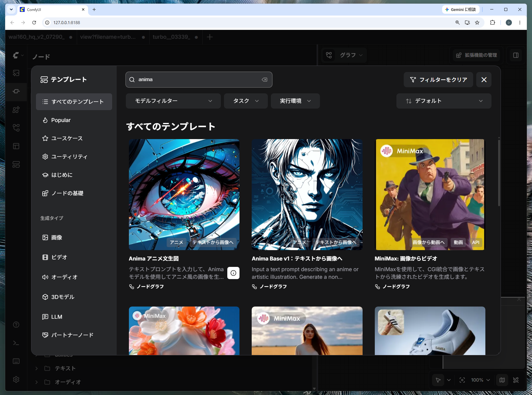532x395 pixels.
Task: Select すべてのテンプレート category
Action: point(74,102)
